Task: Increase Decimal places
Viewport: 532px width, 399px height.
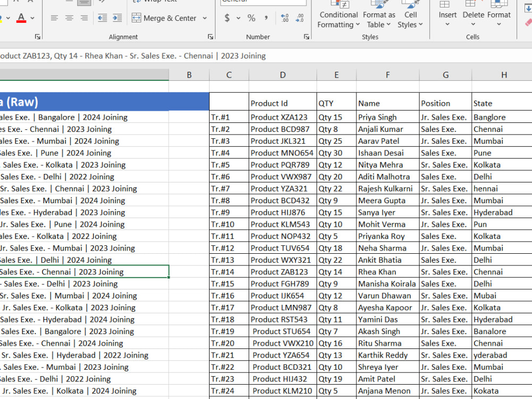Action: point(285,18)
